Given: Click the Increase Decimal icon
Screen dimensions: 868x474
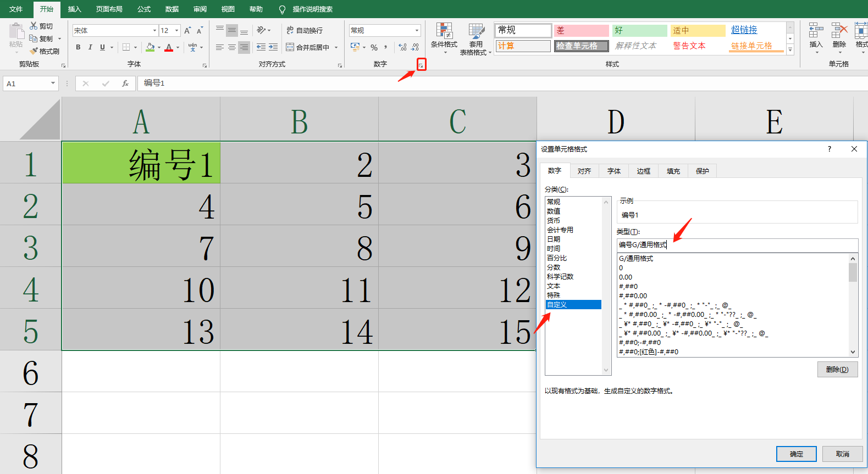Looking at the screenshot, I should (x=402, y=47).
